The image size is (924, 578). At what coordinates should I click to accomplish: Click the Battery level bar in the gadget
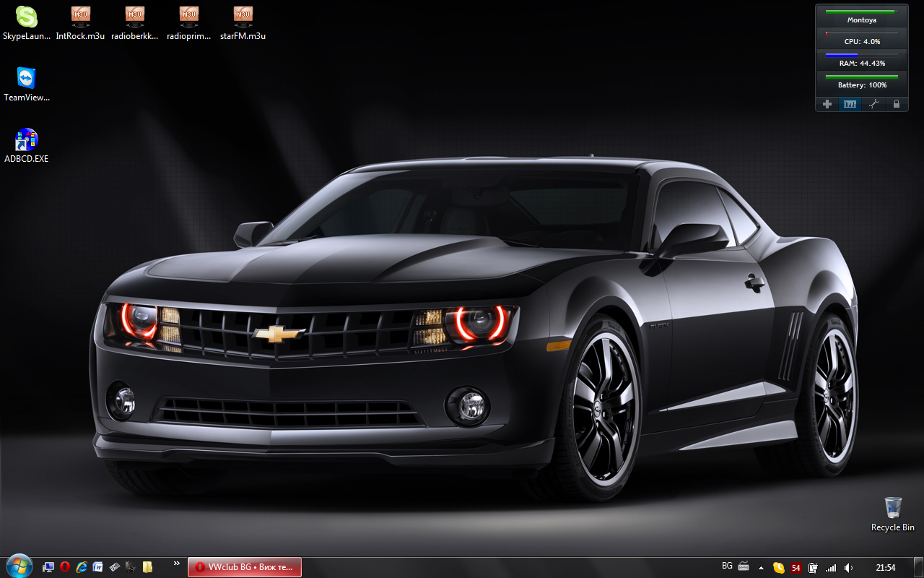[x=862, y=76]
